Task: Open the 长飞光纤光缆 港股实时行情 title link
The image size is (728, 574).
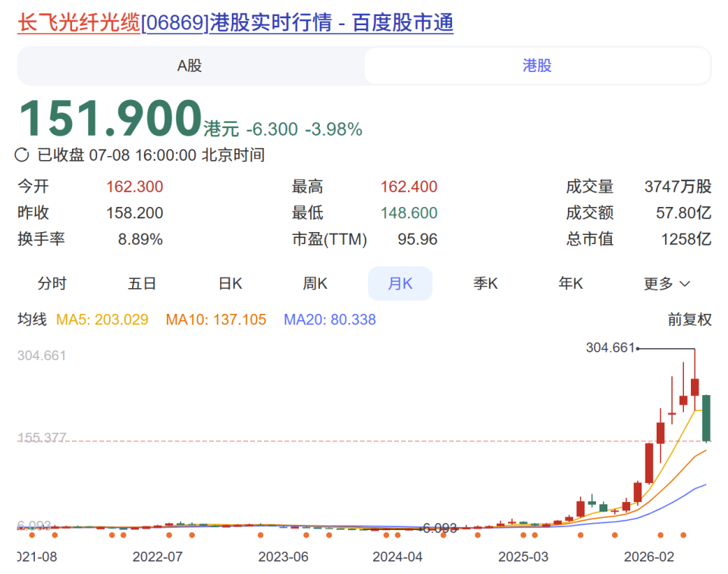Action: pyautogui.click(x=235, y=22)
